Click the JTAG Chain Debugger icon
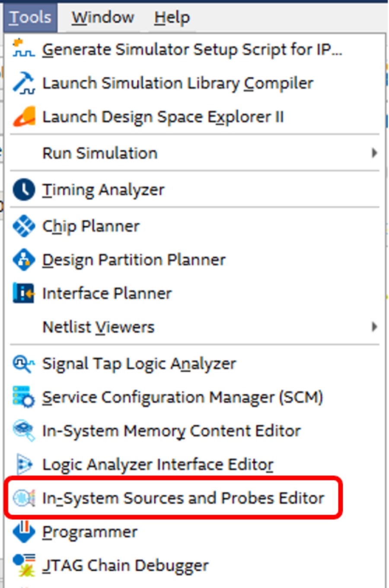 point(23,565)
